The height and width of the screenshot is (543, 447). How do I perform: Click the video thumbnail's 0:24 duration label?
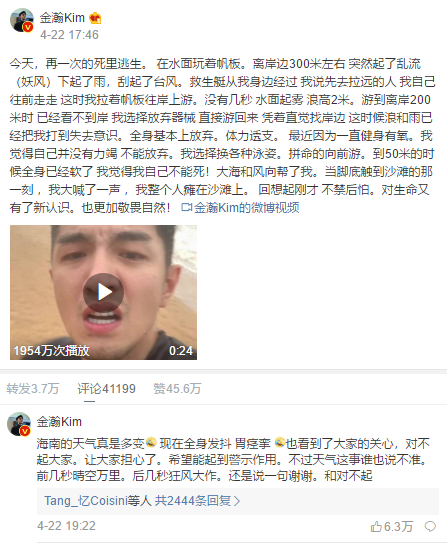pyautogui.click(x=181, y=351)
